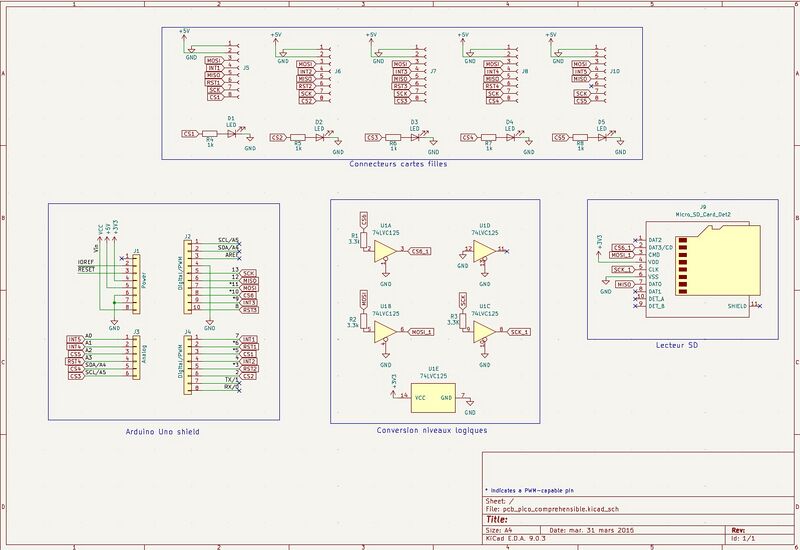The height and width of the screenshot is (550, 800).
Task: Select the D1 LED diode symbol
Action: [231, 133]
